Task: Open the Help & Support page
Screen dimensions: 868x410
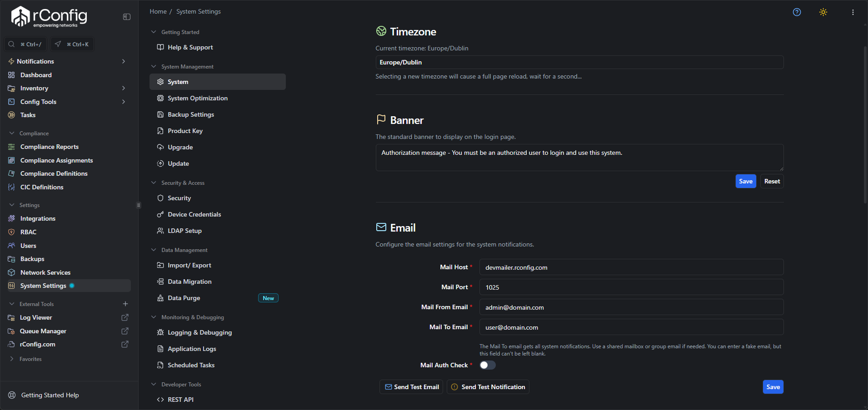Action: pos(190,47)
